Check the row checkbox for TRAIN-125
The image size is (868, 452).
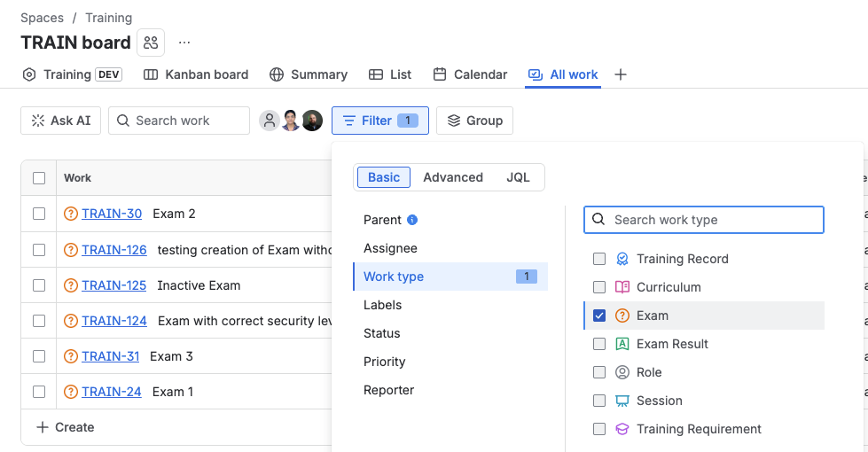pos(39,285)
